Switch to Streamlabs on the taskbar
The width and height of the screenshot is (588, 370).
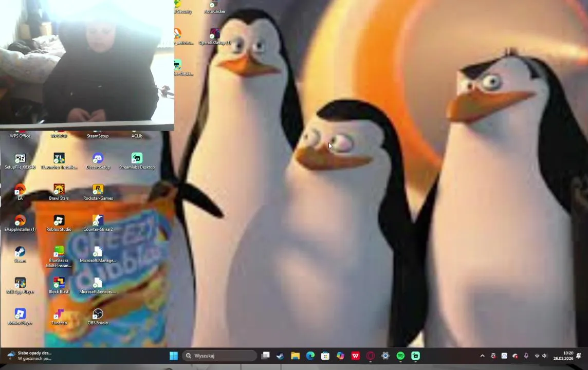tap(415, 356)
